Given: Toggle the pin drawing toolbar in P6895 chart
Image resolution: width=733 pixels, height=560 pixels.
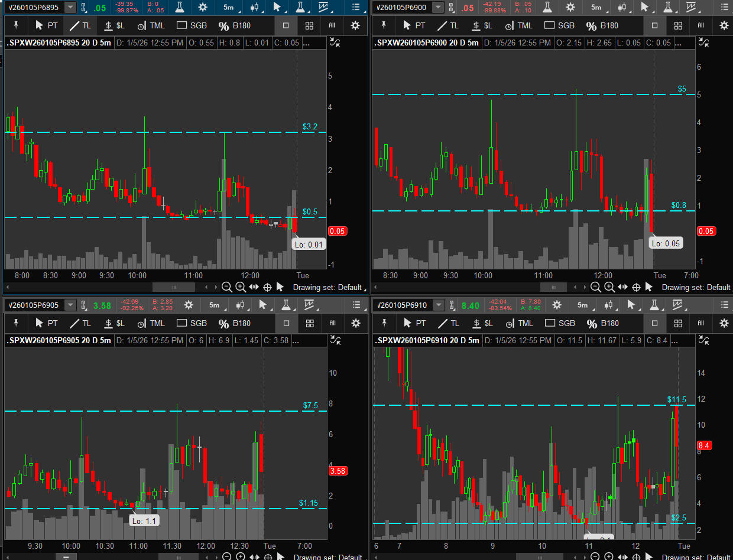Looking at the screenshot, I should point(17,26).
